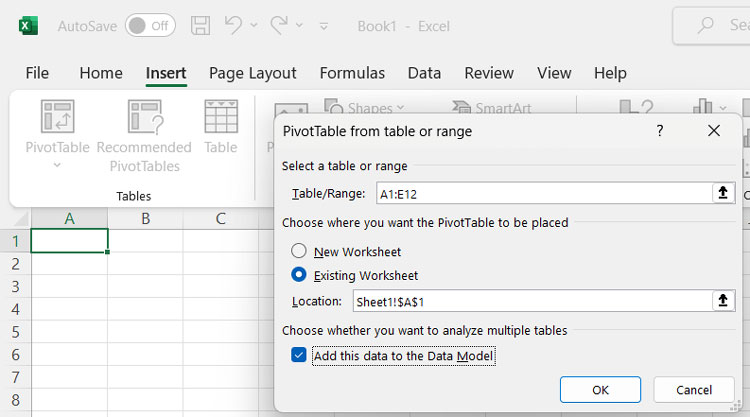Select the Existing Worksheet option
This screenshot has height=417, width=750.
click(299, 275)
